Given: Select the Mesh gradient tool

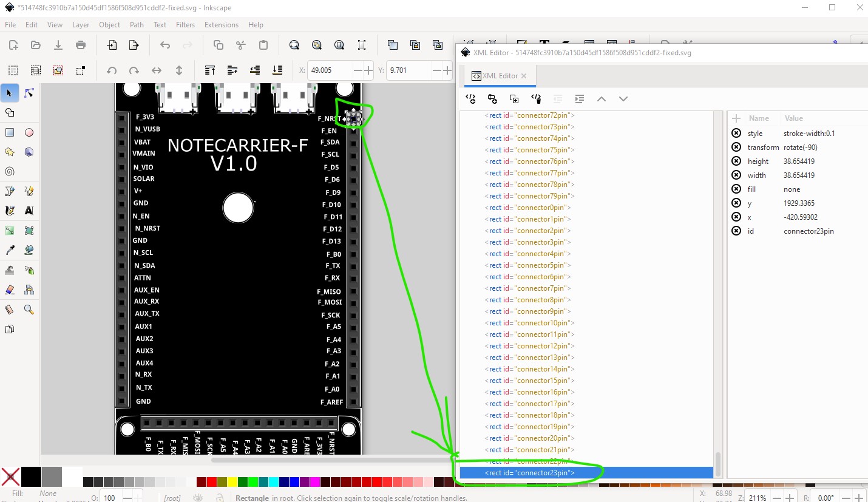Looking at the screenshot, I should point(29,231).
